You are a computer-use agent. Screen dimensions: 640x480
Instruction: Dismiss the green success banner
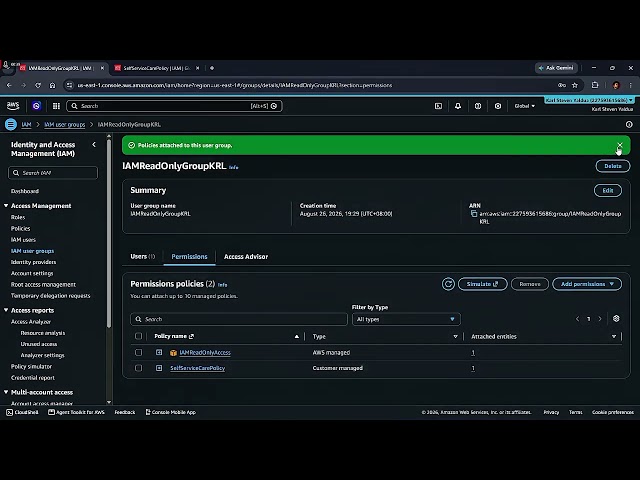click(x=620, y=145)
